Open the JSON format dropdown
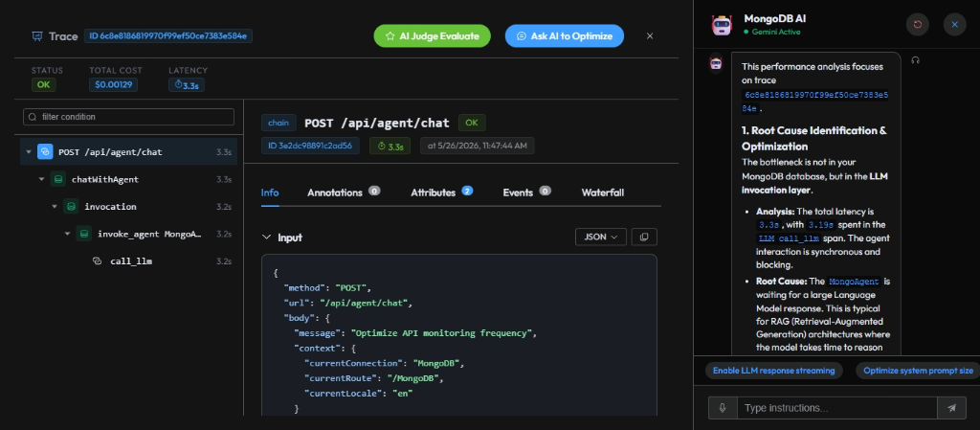This screenshot has width=980, height=430. (x=601, y=237)
